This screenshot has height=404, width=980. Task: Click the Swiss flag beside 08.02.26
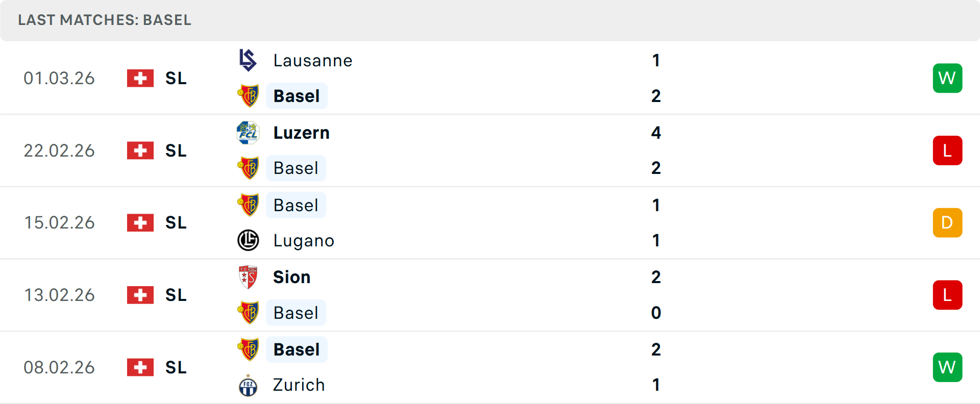pyautogui.click(x=140, y=367)
